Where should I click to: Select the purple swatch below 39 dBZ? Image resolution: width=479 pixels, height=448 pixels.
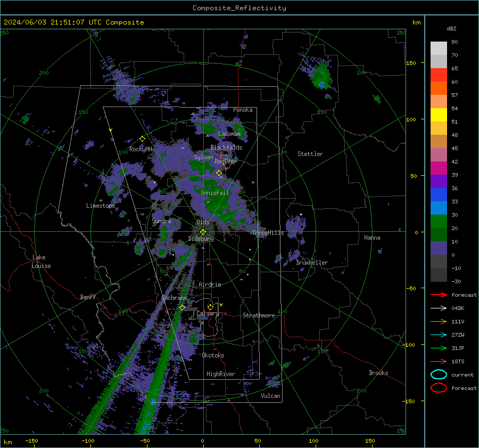click(x=439, y=182)
